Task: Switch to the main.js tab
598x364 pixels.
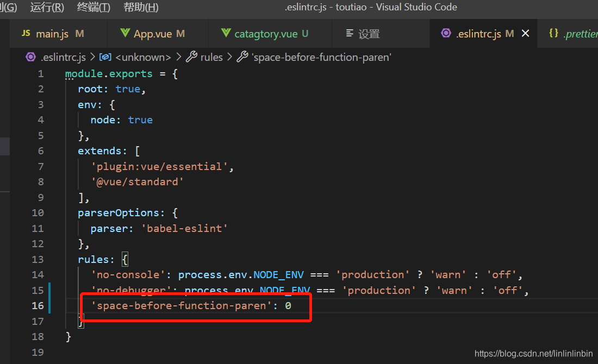Action: coord(58,34)
